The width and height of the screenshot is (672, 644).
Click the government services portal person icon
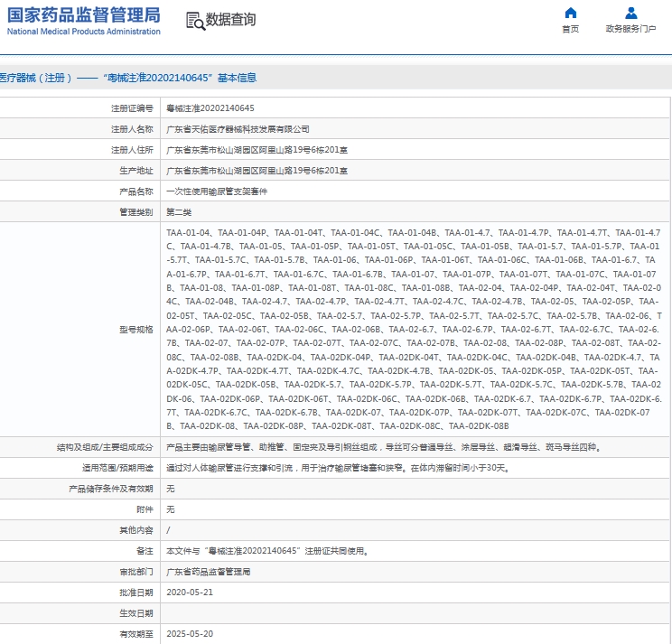click(630, 13)
